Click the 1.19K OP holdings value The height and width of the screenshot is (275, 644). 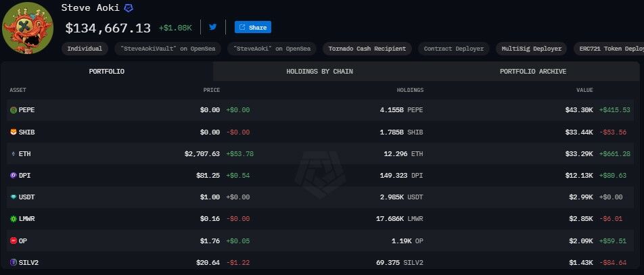pos(407,241)
